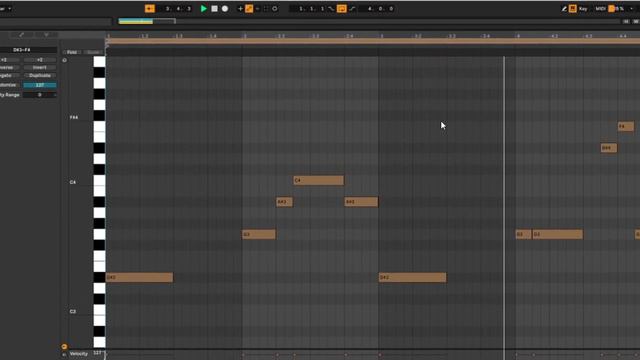Click the Velocity lane label
Image resolution: width=640 pixels, height=360 pixels.
78,354
